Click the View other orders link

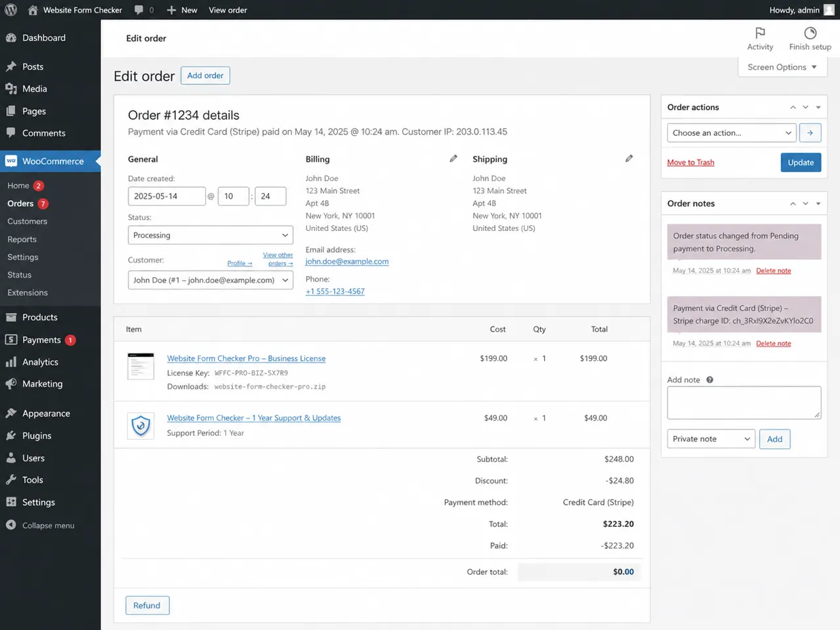click(278, 259)
